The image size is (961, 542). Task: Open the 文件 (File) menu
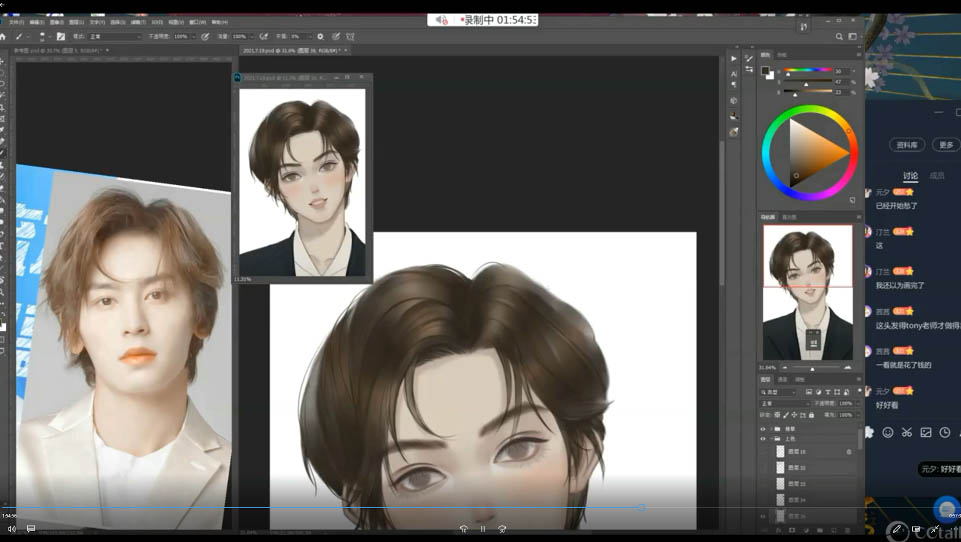coord(17,22)
